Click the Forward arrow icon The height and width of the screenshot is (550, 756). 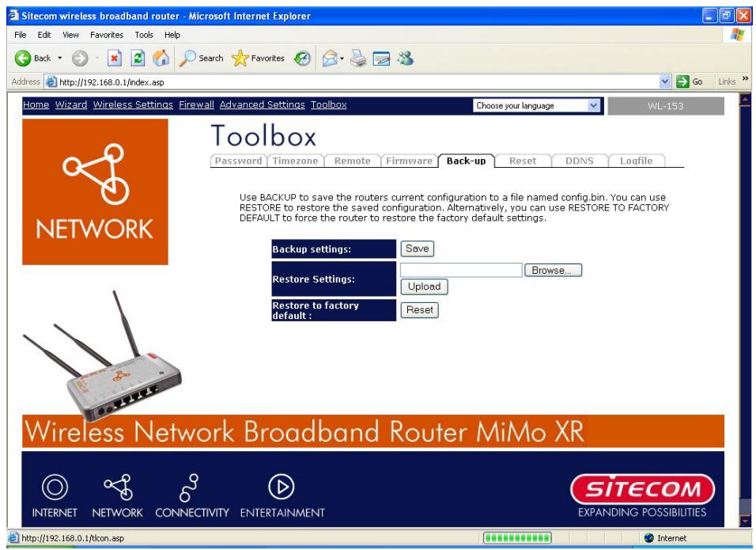pos(80,59)
